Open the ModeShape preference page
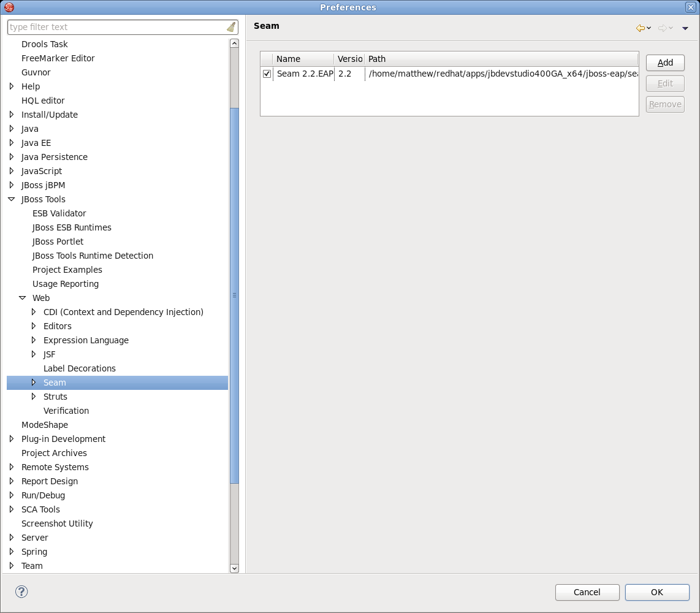The width and height of the screenshot is (700, 613). pyautogui.click(x=44, y=425)
